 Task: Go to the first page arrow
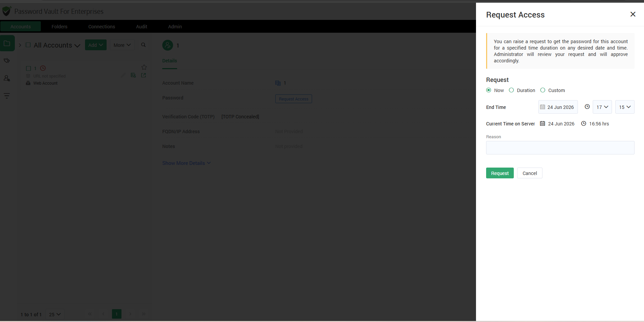pos(90,314)
